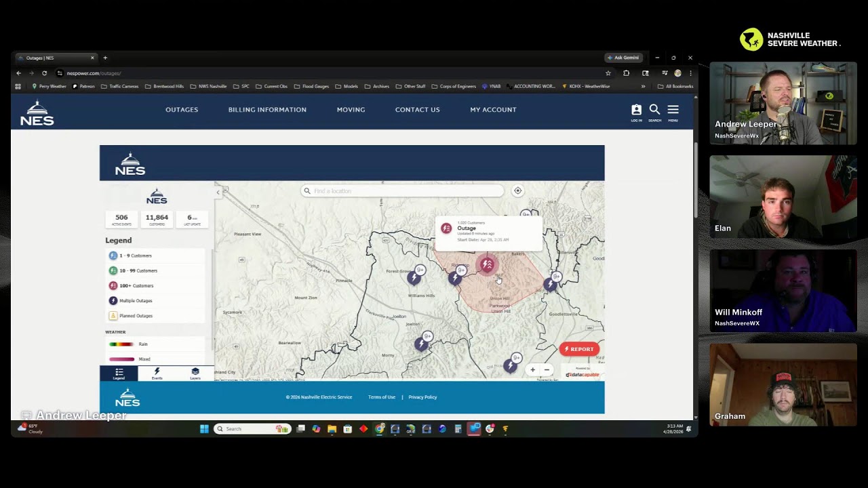Open the taskbar weather widget
The height and width of the screenshot is (488, 868).
pyautogui.click(x=31, y=428)
